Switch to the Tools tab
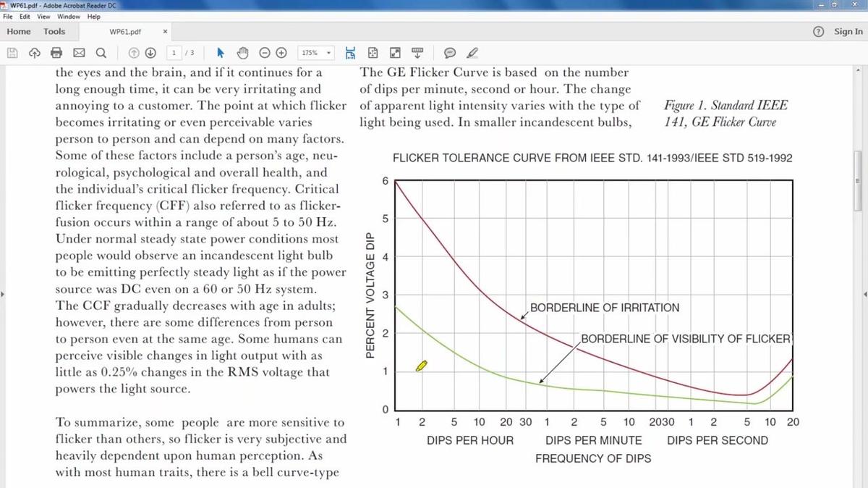868x488 pixels. tap(54, 31)
